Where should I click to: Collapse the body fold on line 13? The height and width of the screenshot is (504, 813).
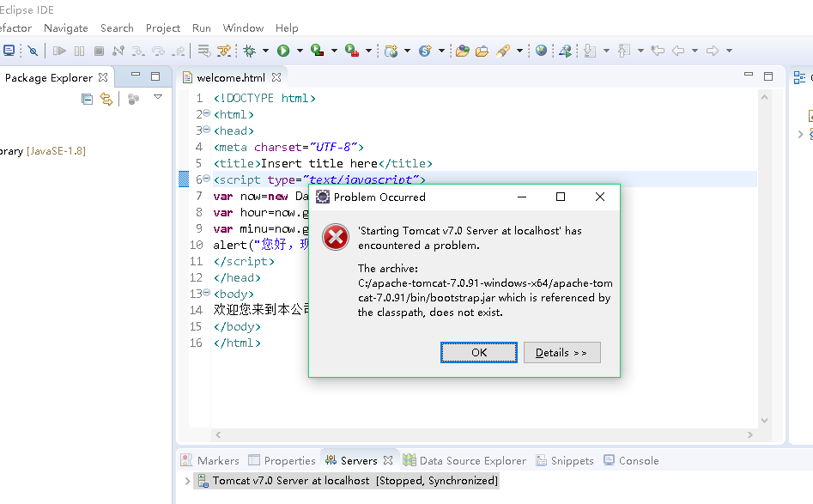[206, 293]
